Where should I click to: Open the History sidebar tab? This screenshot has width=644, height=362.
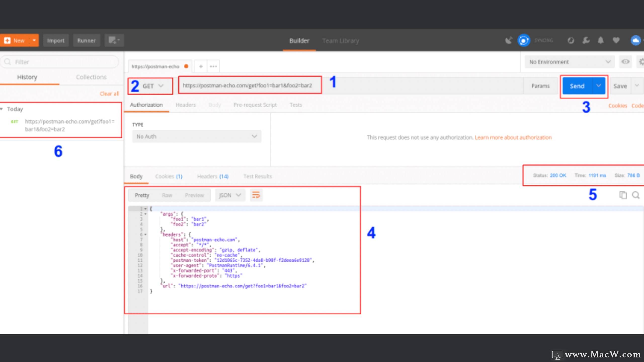click(x=27, y=77)
